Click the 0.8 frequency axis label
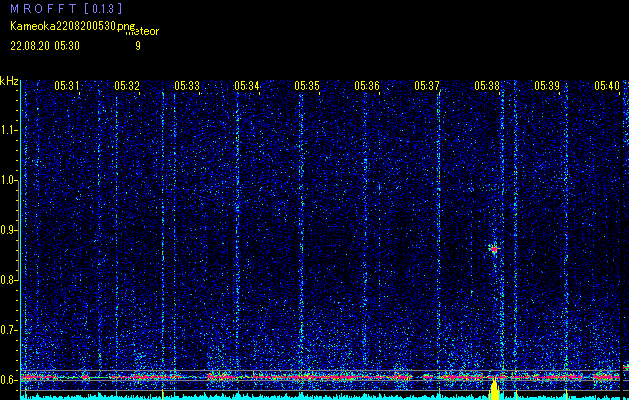 [8, 280]
